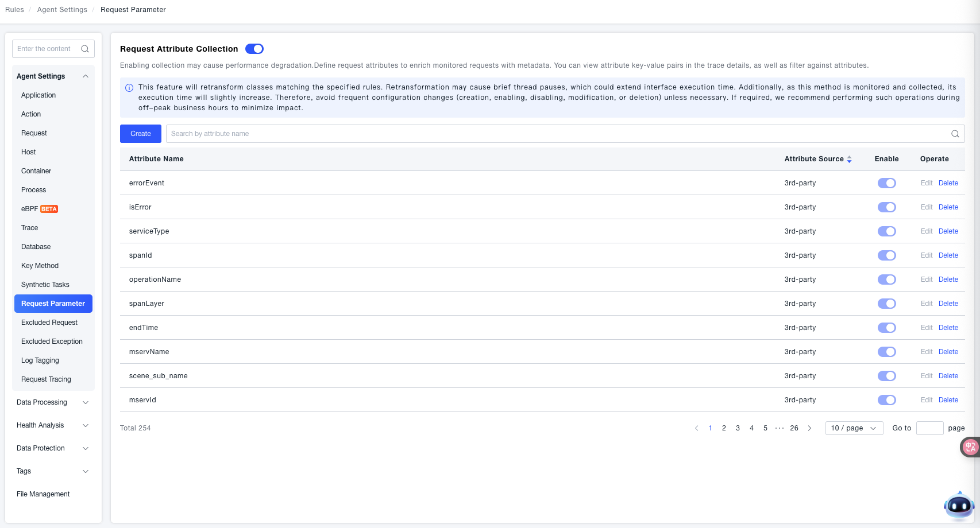The height and width of the screenshot is (528, 980).
Task: Go to next page arrow
Action: [x=809, y=428]
